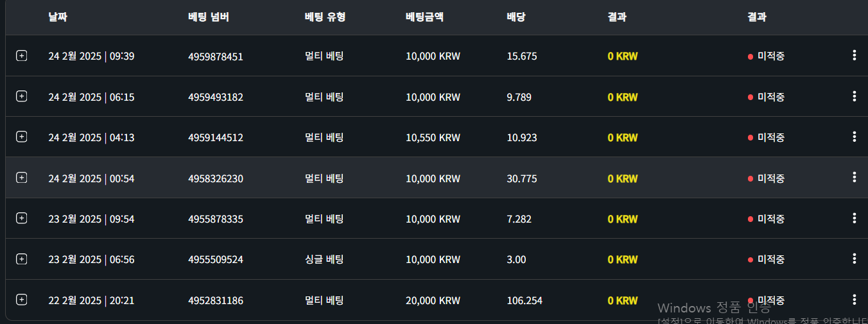Viewport: 868px width, 324px height.
Task: Expand the 23 2월 09:54 bet row
Action: pyautogui.click(x=21, y=218)
